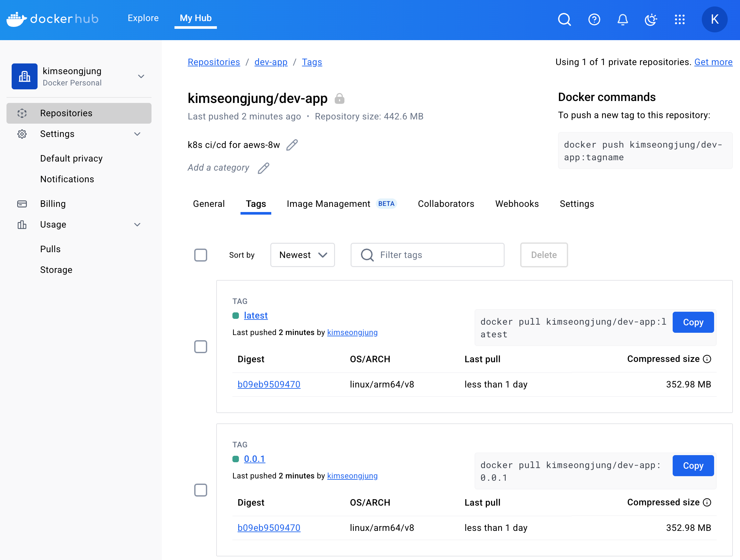Click the BETA badge on Image Management
740x560 pixels.
click(386, 204)
